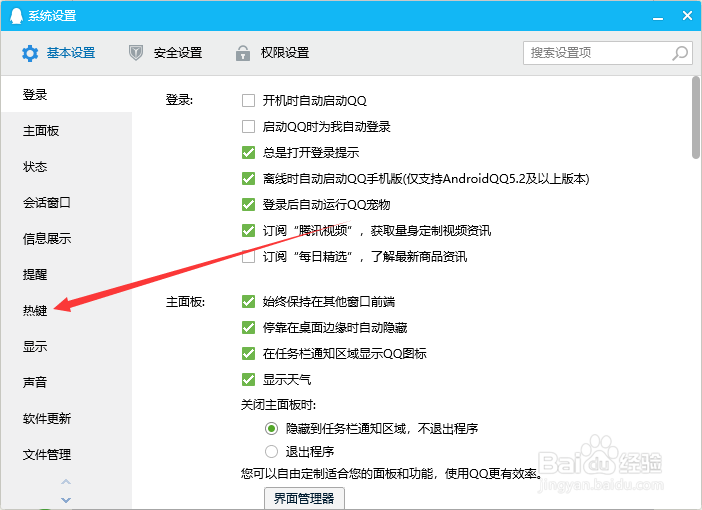Uncheck the 显示天气 checkbox

(248, 379)
